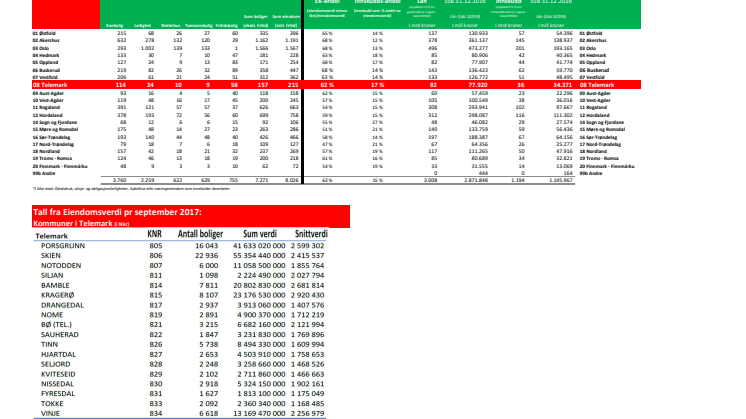The width and height of the screenshot is (746, 419).
Task: Click the municipality name 'SKIEN'
Action: (x=51, y=256)
